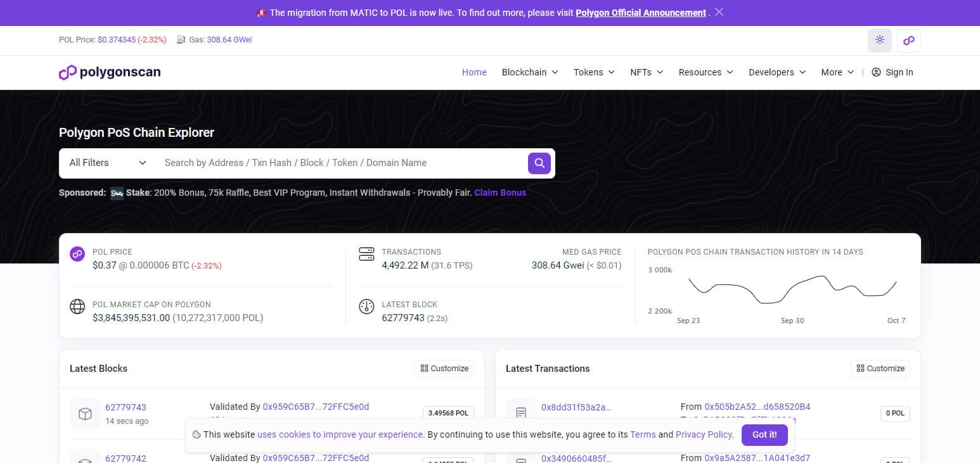Expand the NFTs menu
The image size is (980, 463).
pyautogui.click(x=647, y=72)
